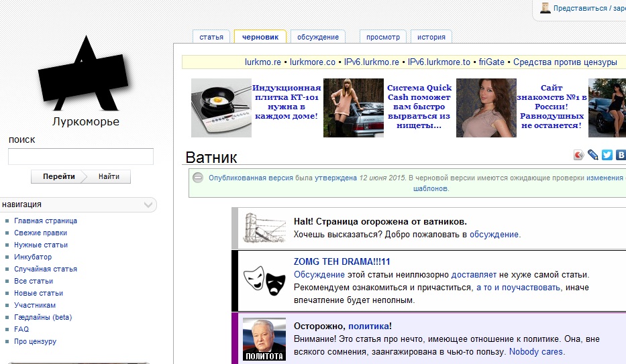This screenshot has width=626, height=364.
Task: Click the ПОЛИТОТА politician thumbnail image
Action: pos(264,339)
